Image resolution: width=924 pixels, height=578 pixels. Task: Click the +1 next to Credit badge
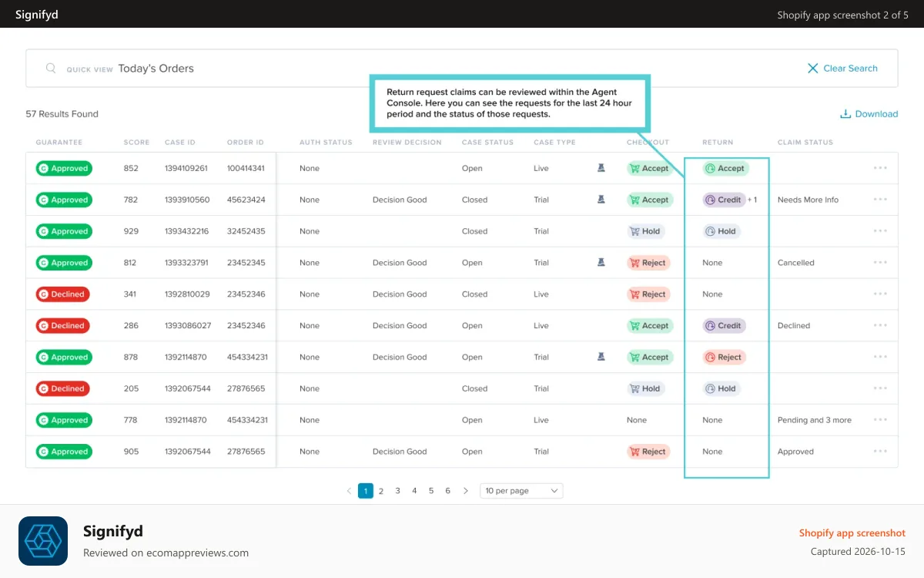click(752, 200)
